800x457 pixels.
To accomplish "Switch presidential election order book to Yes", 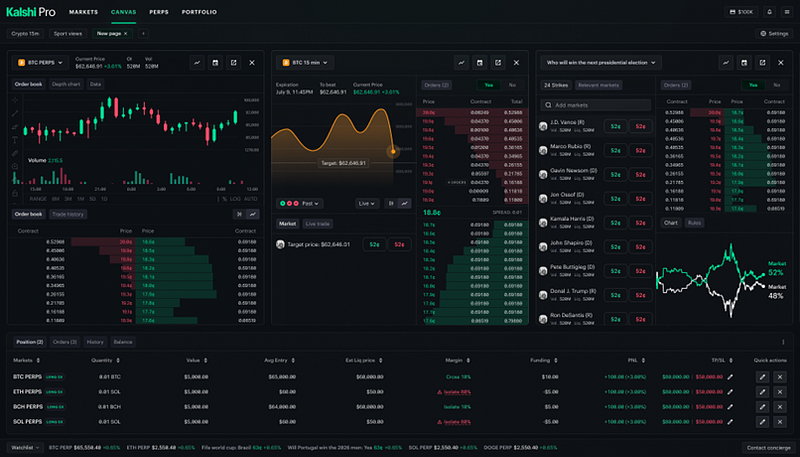I will click(753, 85).
